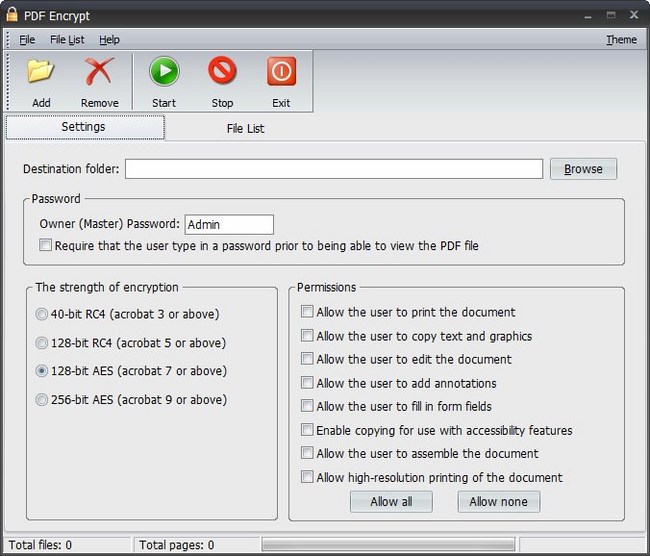This screenshot has height=556, width=650.
Task: Select 256-bit AES encryption
Action: click(x=41, y=400)
